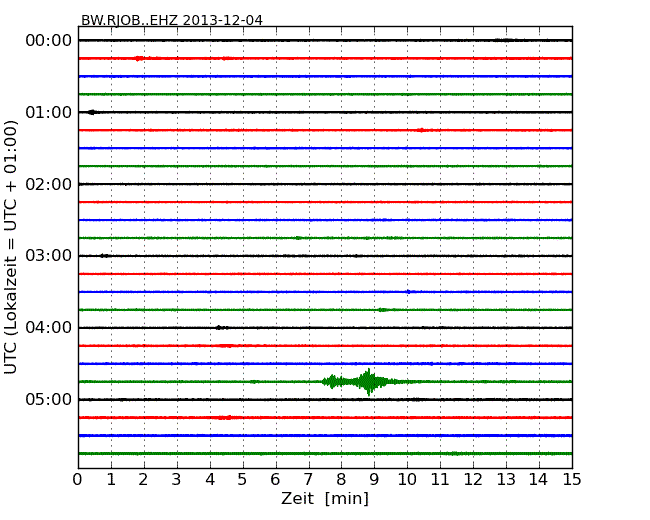The width and height of the screenshot is (650, 520).
Task: Click x-axis tick label 10
Action: [407, 480]
